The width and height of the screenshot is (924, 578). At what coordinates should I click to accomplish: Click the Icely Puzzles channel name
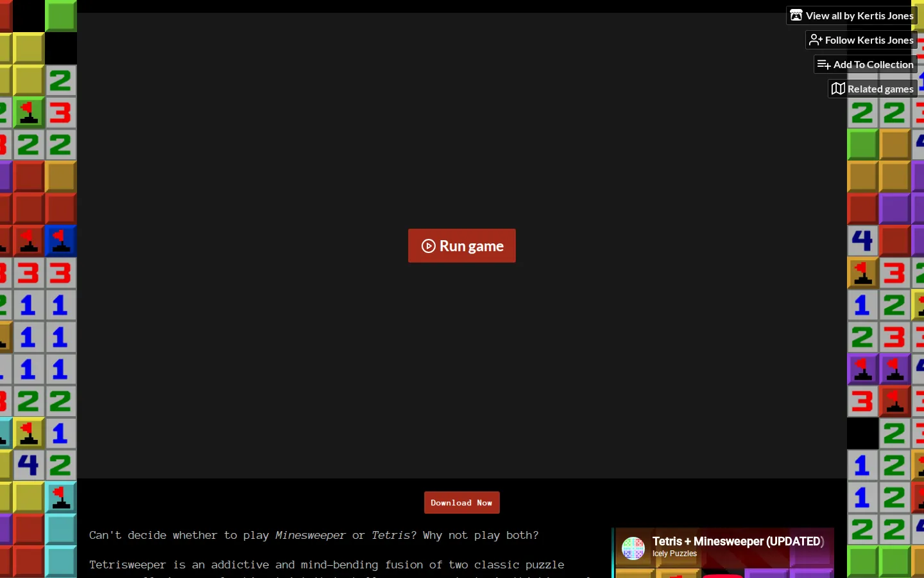pyautogui.click(x=674, y=554)
